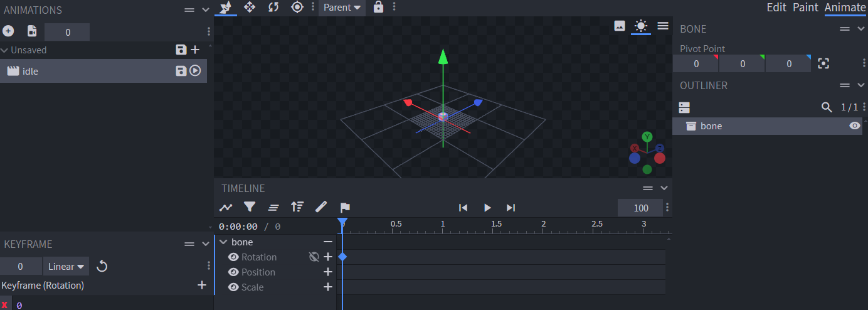Select the Pivot tool icon

pos(297,7)
